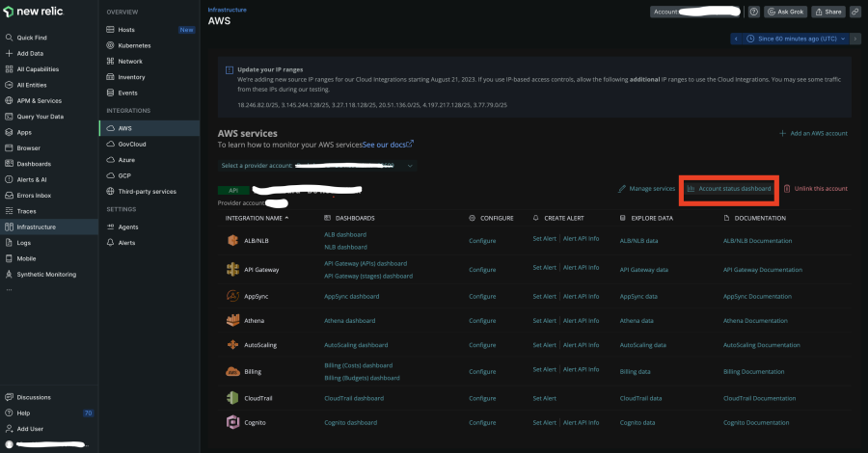Open the Account status dashboard

pos(729,189)
